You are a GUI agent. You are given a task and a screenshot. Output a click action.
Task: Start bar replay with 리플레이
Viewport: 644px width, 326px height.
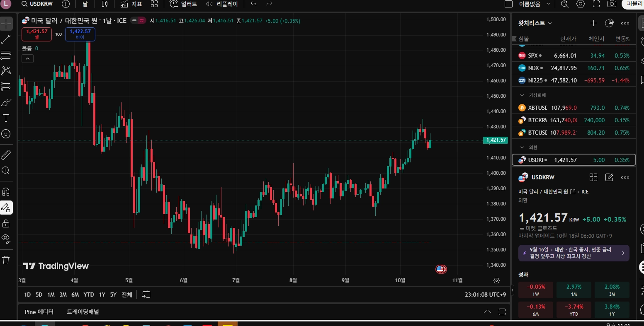point(222,4)
